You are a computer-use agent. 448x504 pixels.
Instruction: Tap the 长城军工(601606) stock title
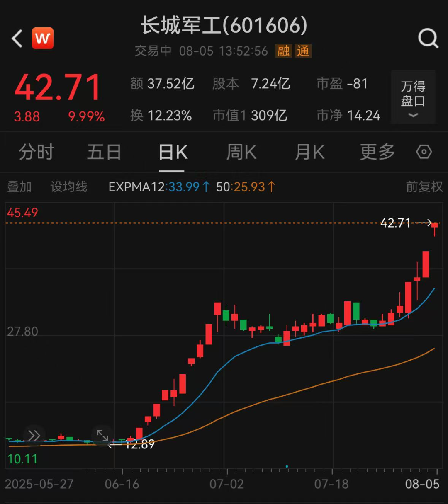224,26
